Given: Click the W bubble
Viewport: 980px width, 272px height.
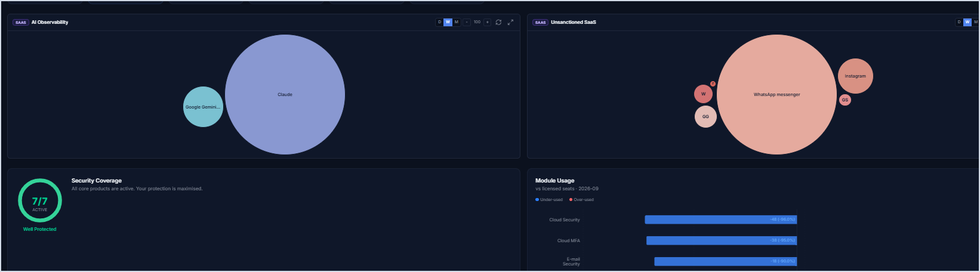Looking at the screenshot, I should [x=703, y=94].
